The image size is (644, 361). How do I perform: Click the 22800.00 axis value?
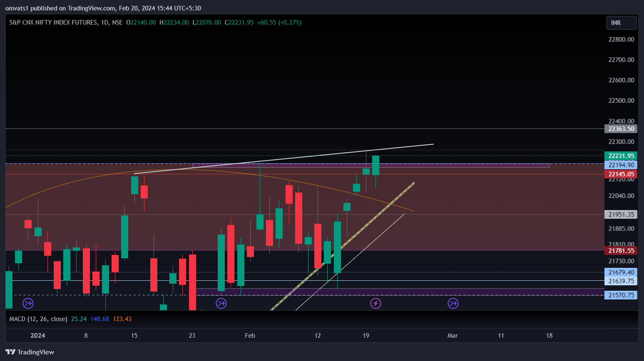click(x=621, y=40)
